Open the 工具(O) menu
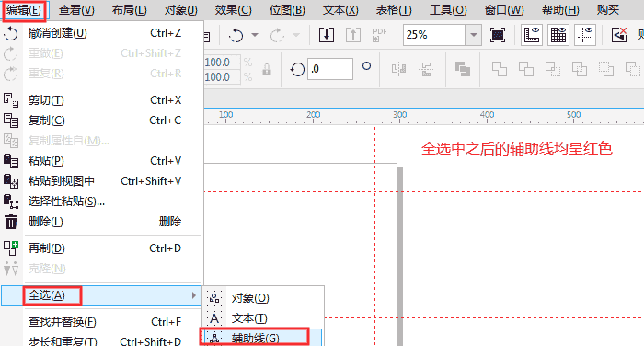Image resolution: width=644 pixels, height=346 pixels. [448, 10]
